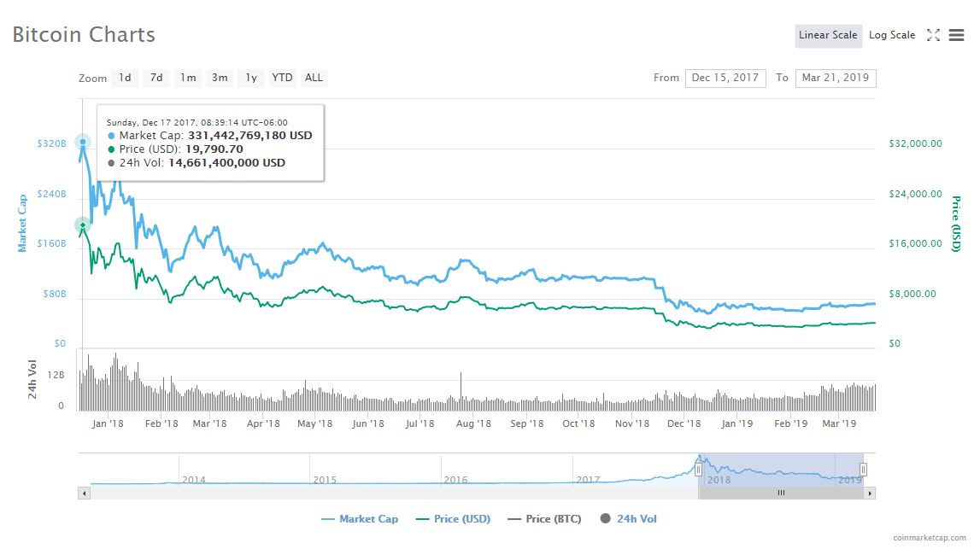Screen dimensions: 980x549
Task: Click the Bitcoin Charts heading
Action: tap(84, 34)
